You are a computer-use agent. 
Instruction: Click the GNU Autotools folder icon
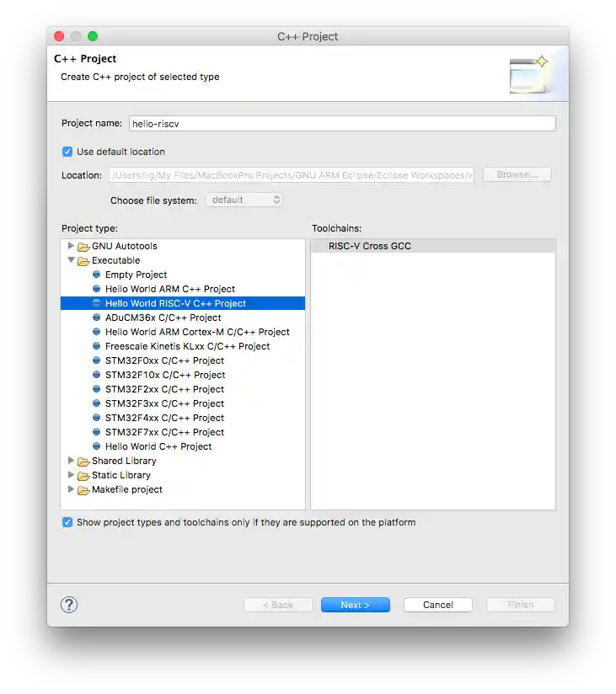(x=83, y=247)
